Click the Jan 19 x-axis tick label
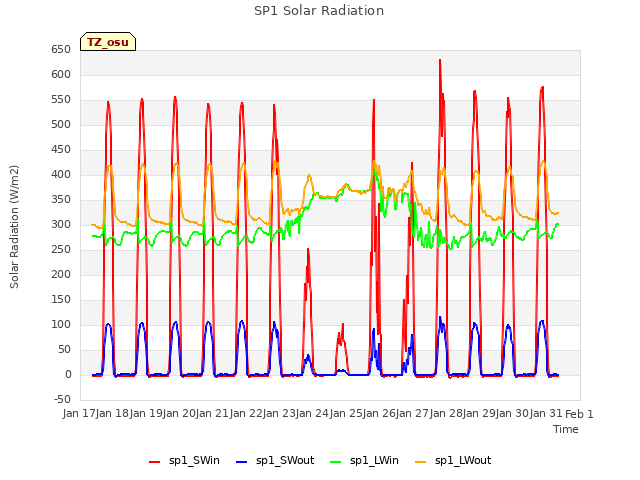This screenshot has height=480, width=640. (146, 413)
